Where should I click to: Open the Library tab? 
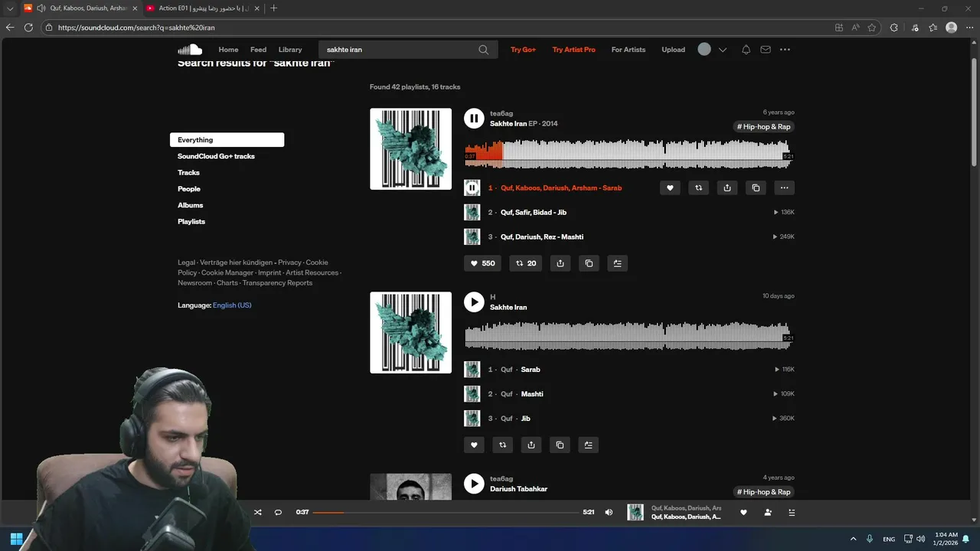[x=290, y=50]
